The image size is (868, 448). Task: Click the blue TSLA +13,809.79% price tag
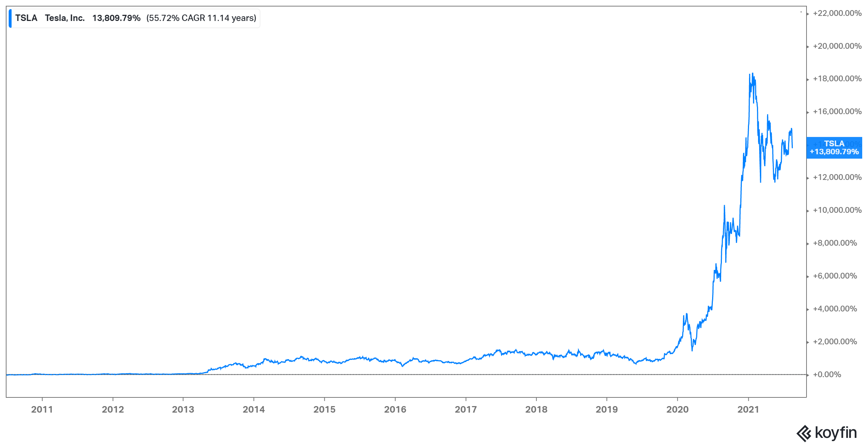click(834, 148)
